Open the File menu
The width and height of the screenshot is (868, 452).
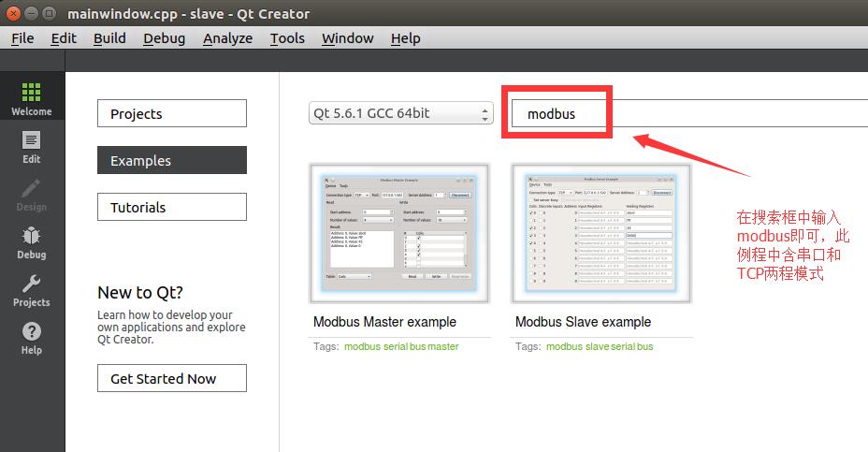(22, 38)
